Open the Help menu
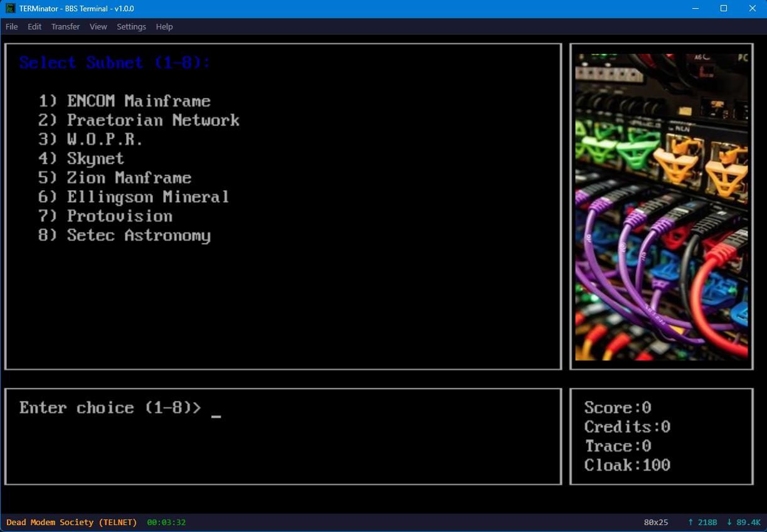Viewport: 767px width, 532px height. coord(164,26)
